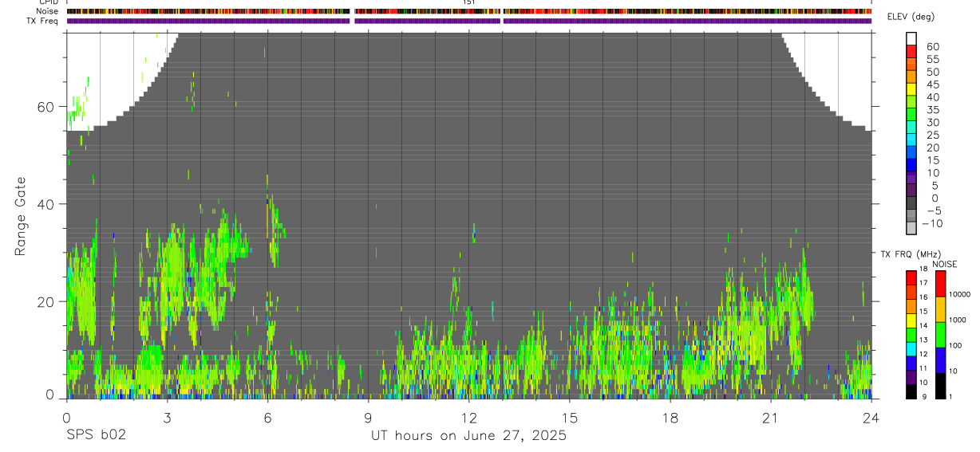This screenshot has height=452, width=980.
Task: Click the x-axis tick label '24'
Action: click(x=871, y=418)
